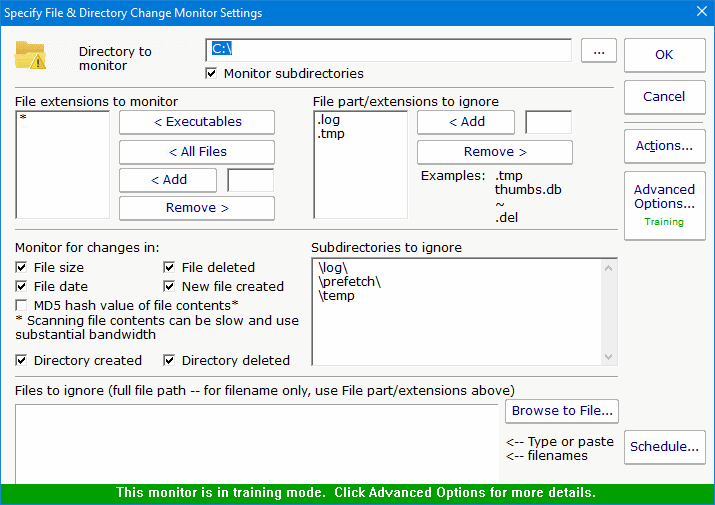Focus the extension-to-monitor text box
This screenshot has height=505, width=715.
click(251, 180)
